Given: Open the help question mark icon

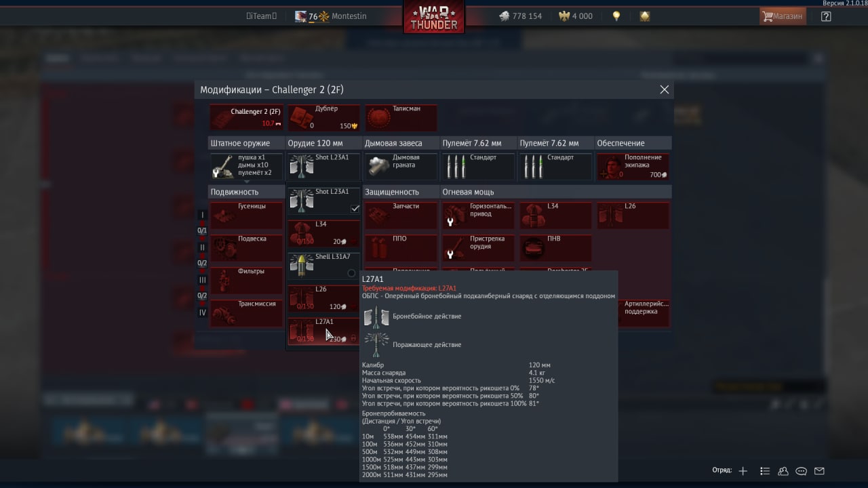Looking at the screenshot, I should coord(826,16).
